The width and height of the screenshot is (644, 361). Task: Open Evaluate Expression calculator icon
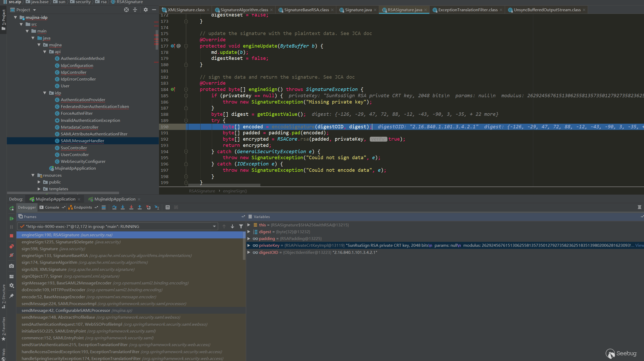click(168, 207)
